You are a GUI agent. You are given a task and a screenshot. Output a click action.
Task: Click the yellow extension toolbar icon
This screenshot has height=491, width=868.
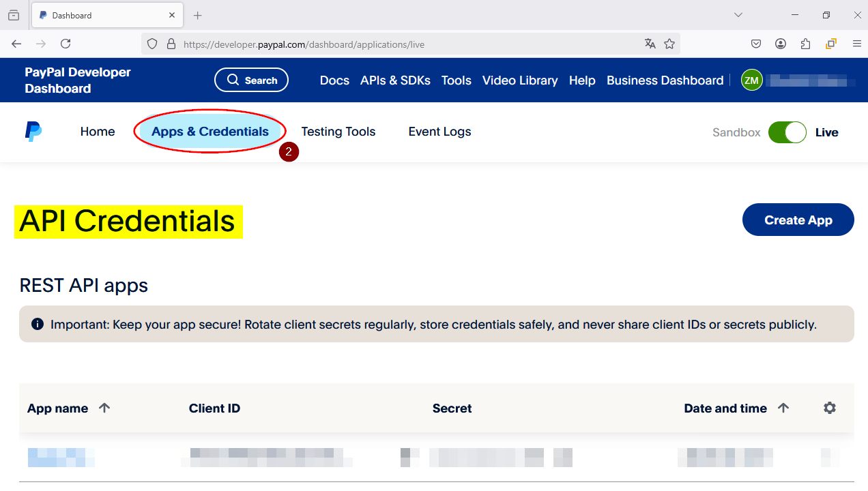830,44
